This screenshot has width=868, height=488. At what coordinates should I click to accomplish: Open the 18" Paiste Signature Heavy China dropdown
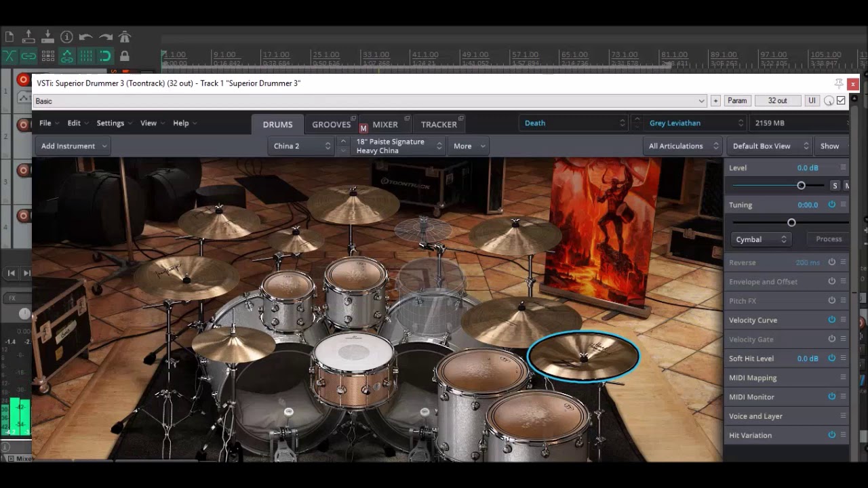coord(398,146)
